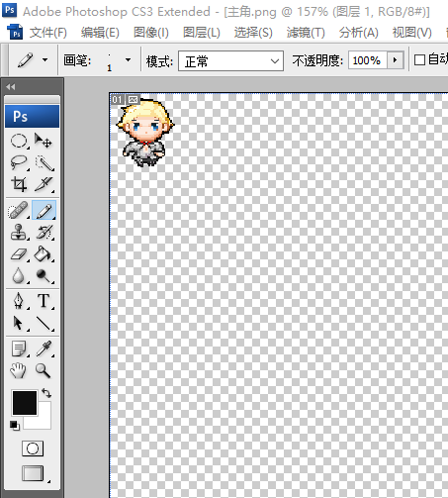448x498 pixels.
Task: Select the Dodge tool
Action: [x=44, y=275]
